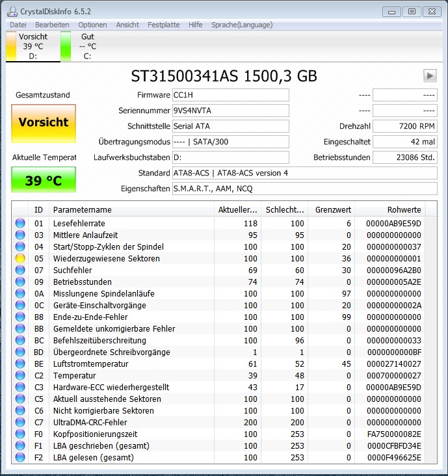Click the status icon for Gemeldete unkorrigierbare Fehler
Screen dimensions: 448x476
[20, 328]
